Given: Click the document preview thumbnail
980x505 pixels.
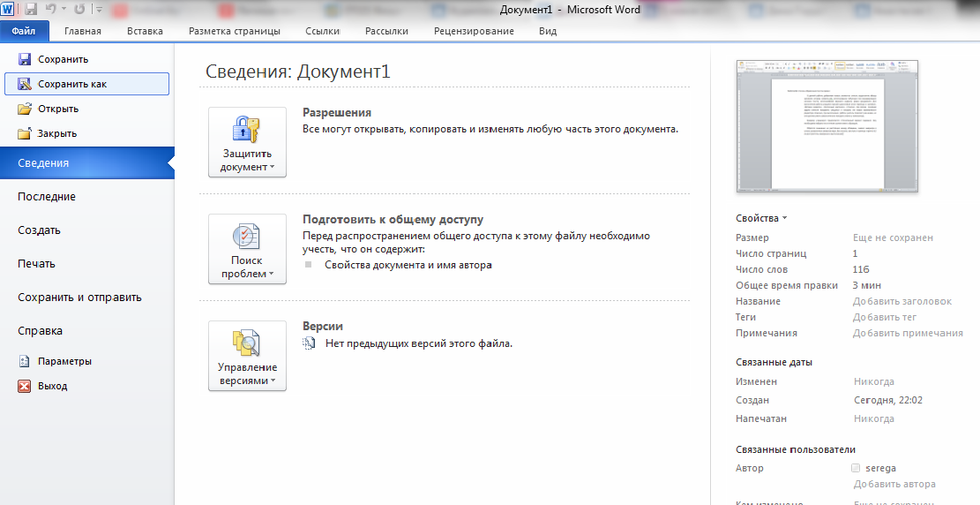Looking at the screenshot, I should [x=827, y=126].
